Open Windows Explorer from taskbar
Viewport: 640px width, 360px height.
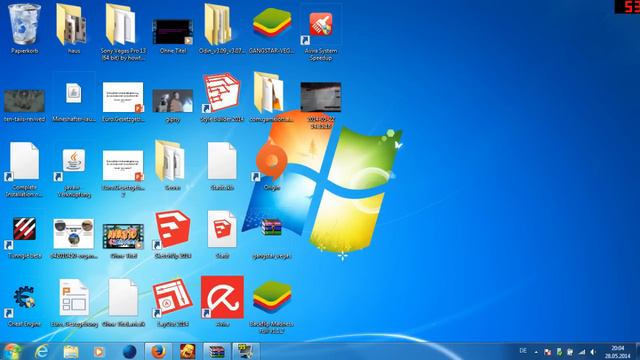(x=71, y=351)
